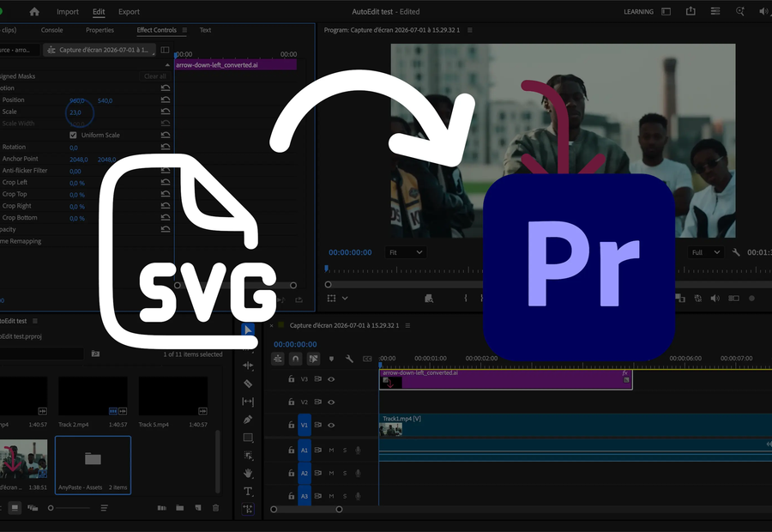772x532 pixels.
Task: Click the Clear all masks button
Action: [x=154, y=76]
